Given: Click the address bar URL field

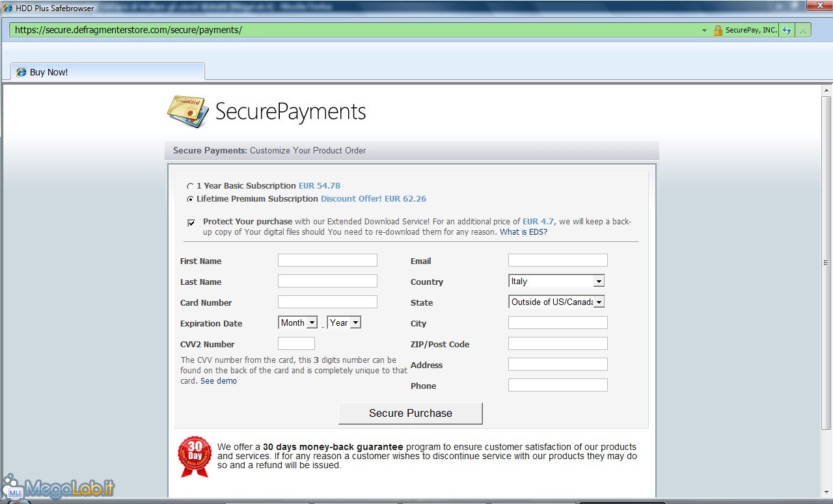Looking at the screenshot, I should [x=355, y=30].
